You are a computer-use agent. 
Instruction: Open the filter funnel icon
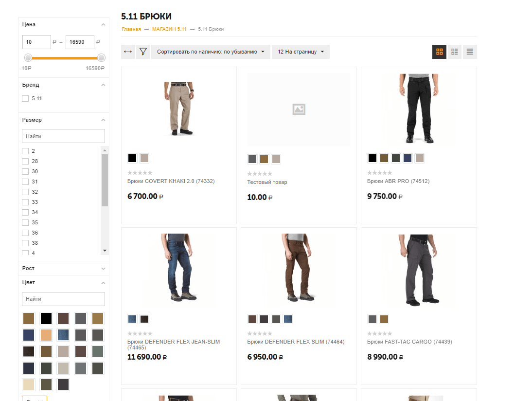point(143,52)
